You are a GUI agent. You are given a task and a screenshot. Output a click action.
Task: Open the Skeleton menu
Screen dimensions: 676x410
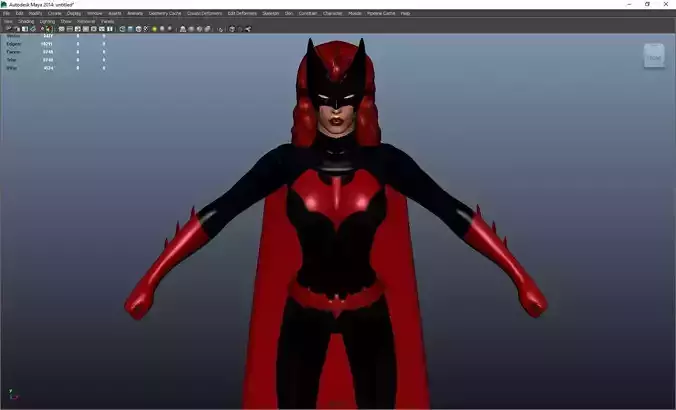tap(271, 13)
